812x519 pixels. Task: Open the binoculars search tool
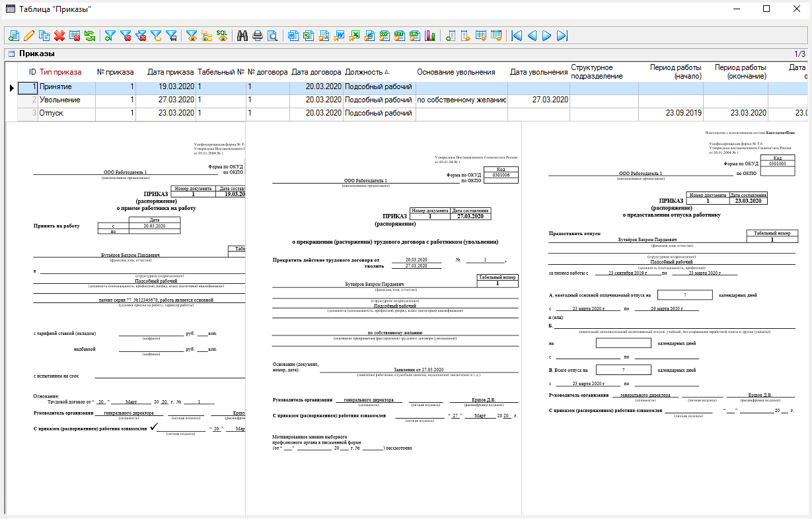click(242, 36)
